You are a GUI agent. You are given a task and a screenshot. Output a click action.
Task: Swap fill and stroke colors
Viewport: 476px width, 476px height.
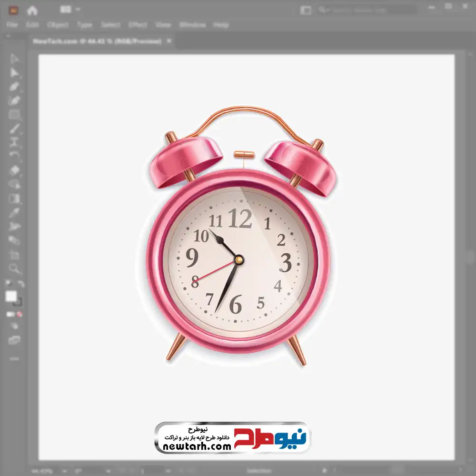click(21, 284)
